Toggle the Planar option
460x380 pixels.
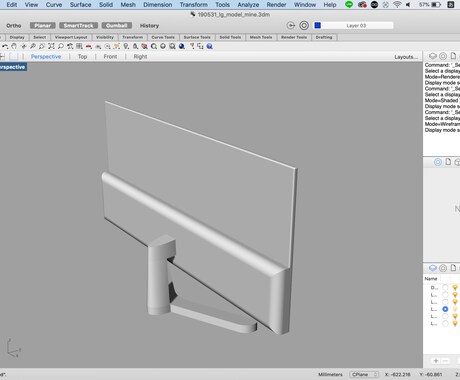42,26
